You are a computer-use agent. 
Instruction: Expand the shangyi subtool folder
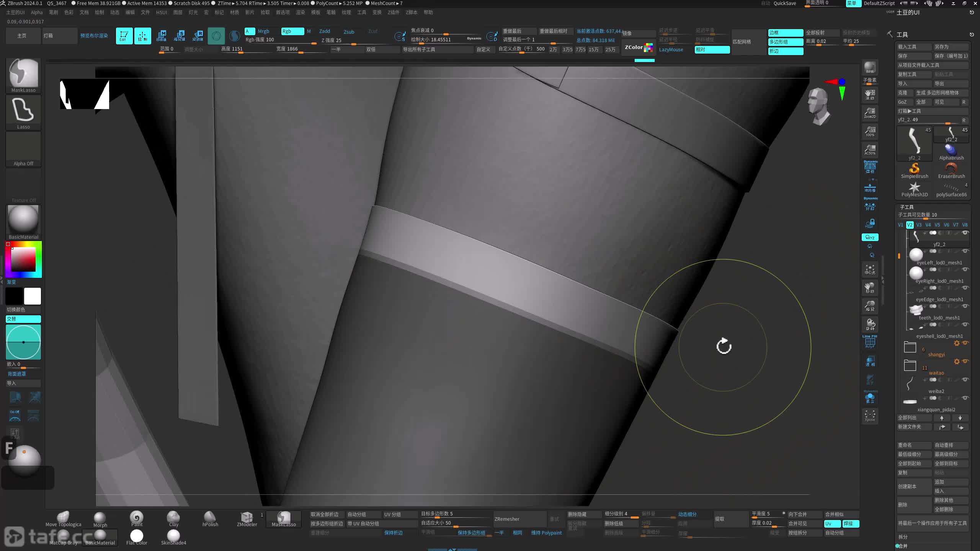pyautogui.click(x=910, y=347)
